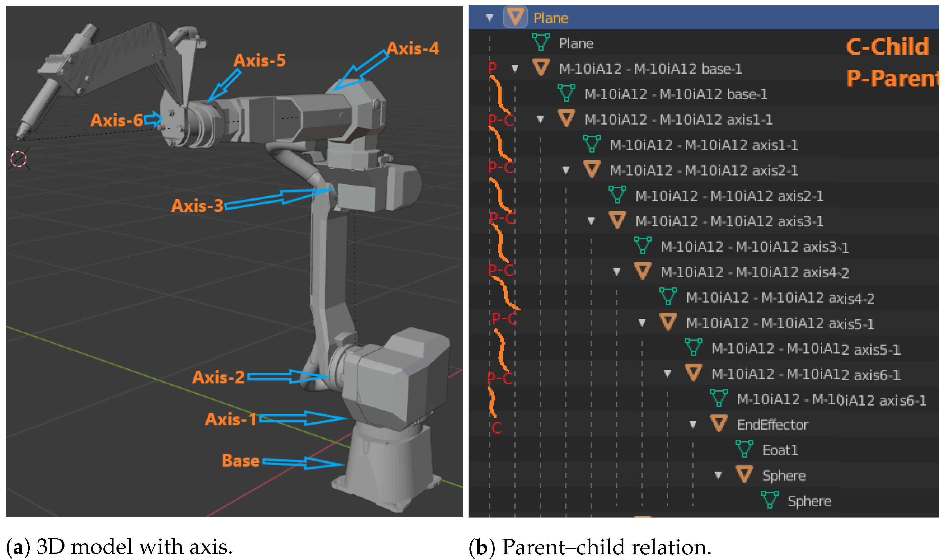This screenshot has height=560, width=944.
Task: Select the highlighted Plane row label
Action: 551,18
